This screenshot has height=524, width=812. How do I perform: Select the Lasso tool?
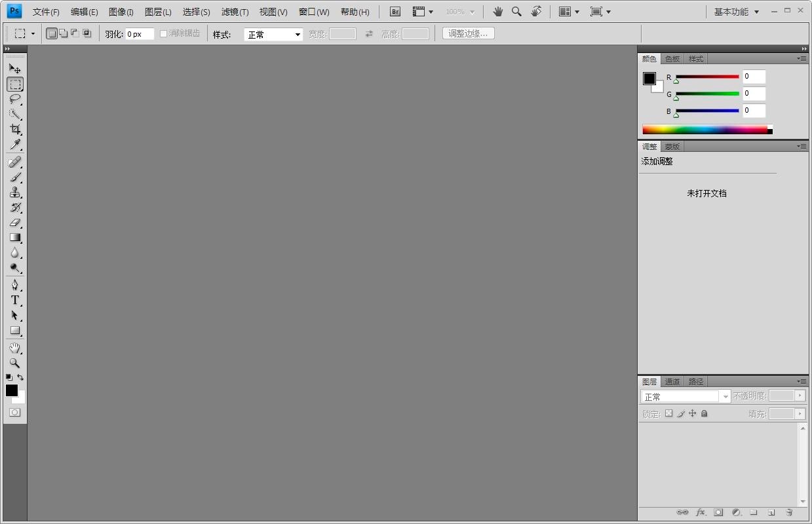click(x=15, y=99)
